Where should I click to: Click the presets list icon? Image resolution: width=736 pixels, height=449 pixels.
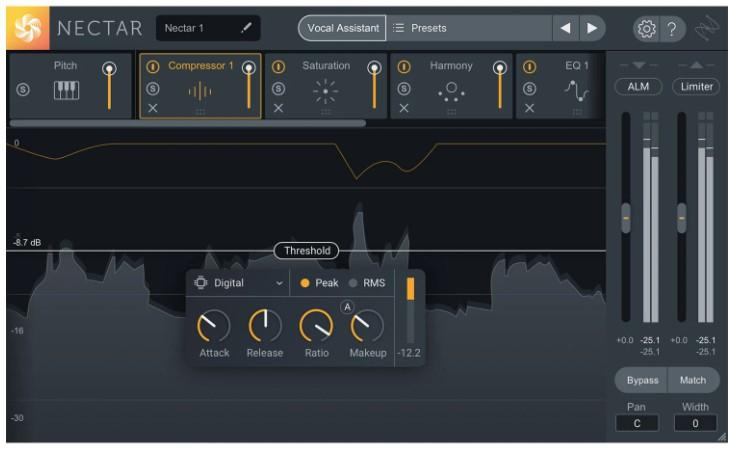tap(398, 28)
